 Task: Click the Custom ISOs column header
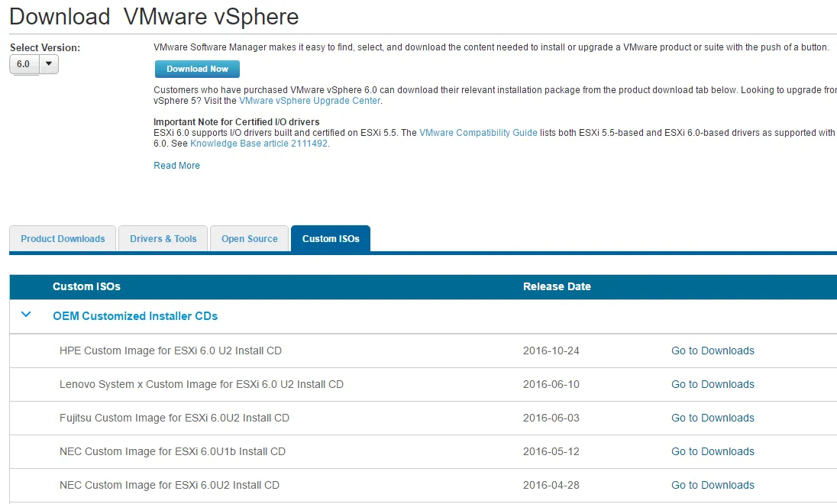point(86,287)
